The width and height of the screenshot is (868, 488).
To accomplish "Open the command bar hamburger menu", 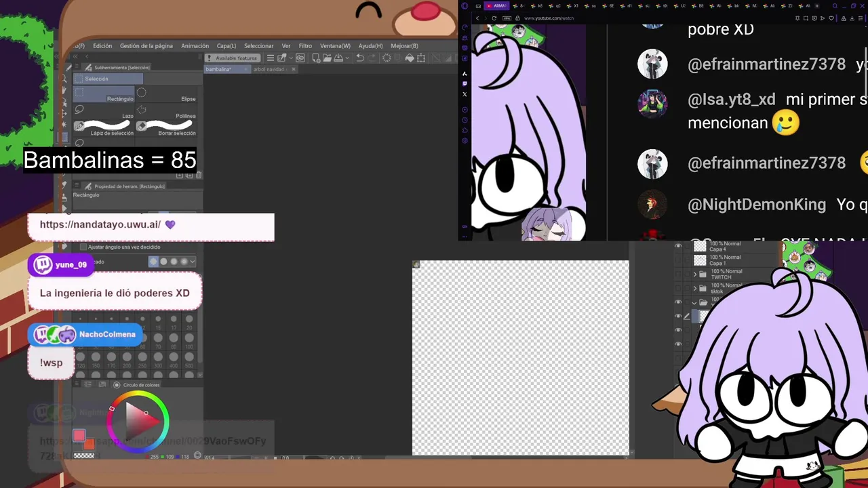I will (x=271, y=58).
